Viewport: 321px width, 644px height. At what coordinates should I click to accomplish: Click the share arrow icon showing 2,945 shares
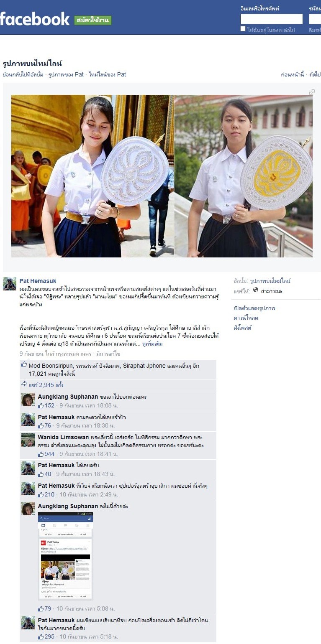tap(24, 384)
